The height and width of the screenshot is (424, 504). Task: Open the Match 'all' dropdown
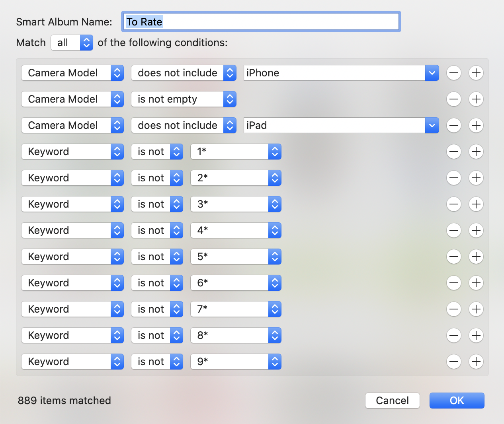point(72,43)
